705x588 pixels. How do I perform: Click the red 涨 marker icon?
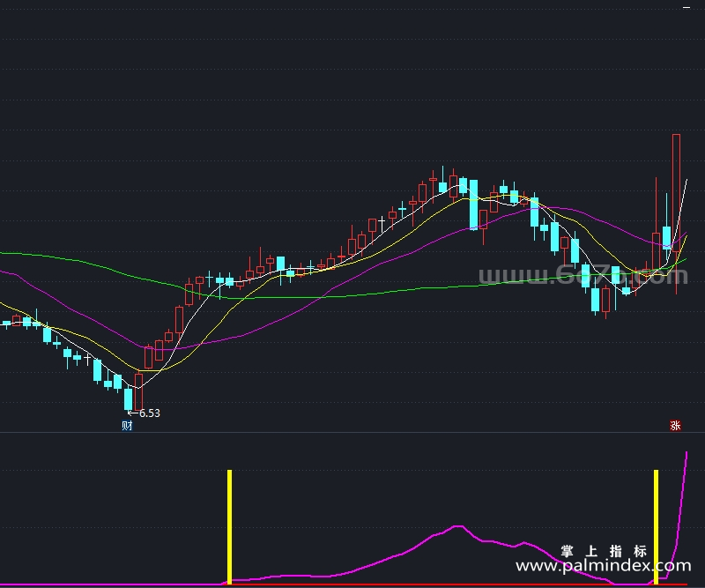point(675,425)
